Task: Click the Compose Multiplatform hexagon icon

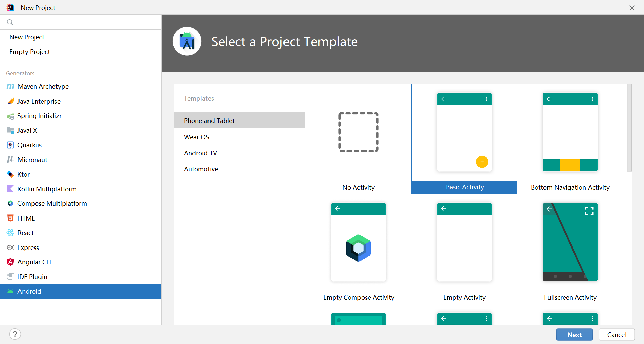Action: coord(10,203)
